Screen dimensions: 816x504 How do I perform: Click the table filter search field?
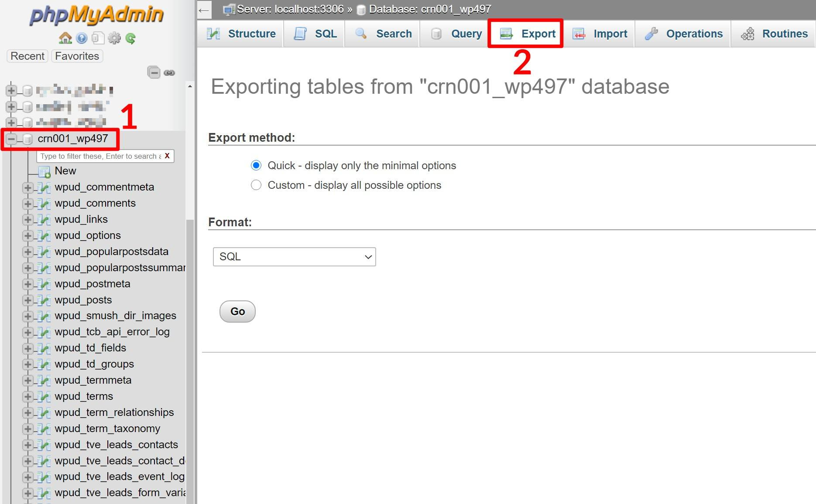click(x=98, y=156)
